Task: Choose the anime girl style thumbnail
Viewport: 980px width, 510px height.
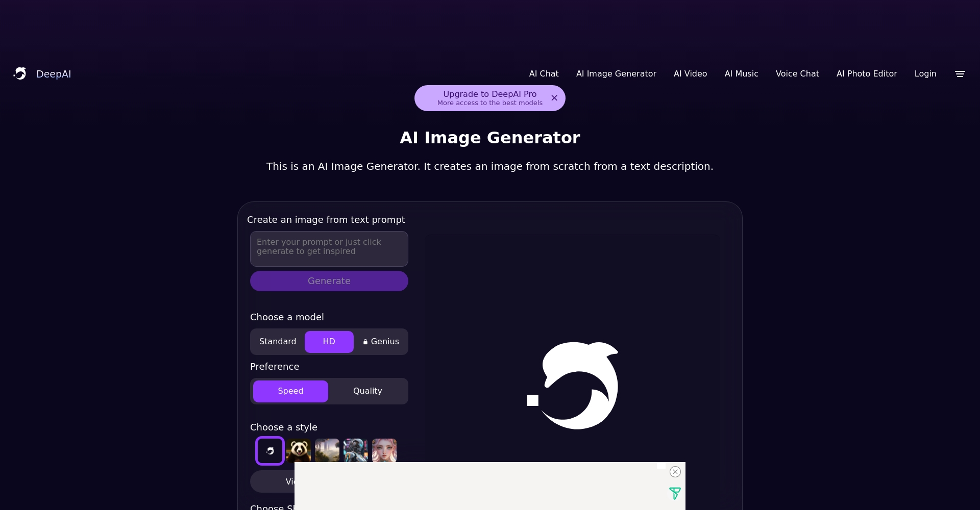Action: pyautogui.click(x=384, y=451)
